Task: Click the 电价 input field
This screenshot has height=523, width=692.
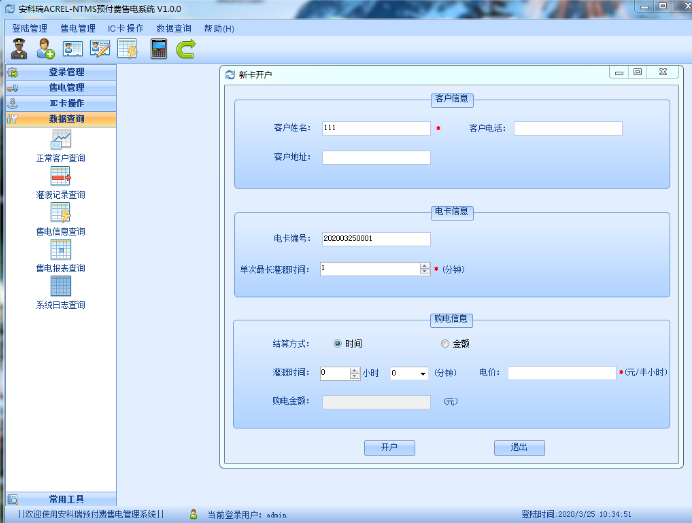Action: click(x=562, y=373)
